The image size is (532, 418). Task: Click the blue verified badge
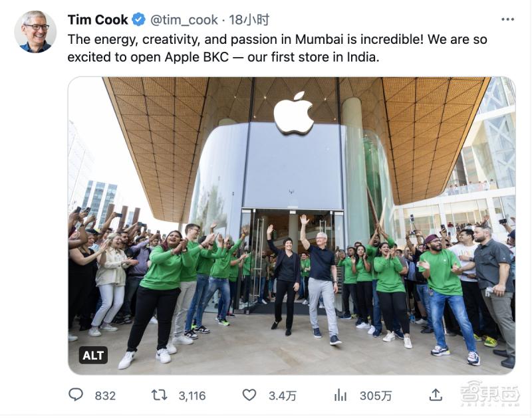click(139, 20)
